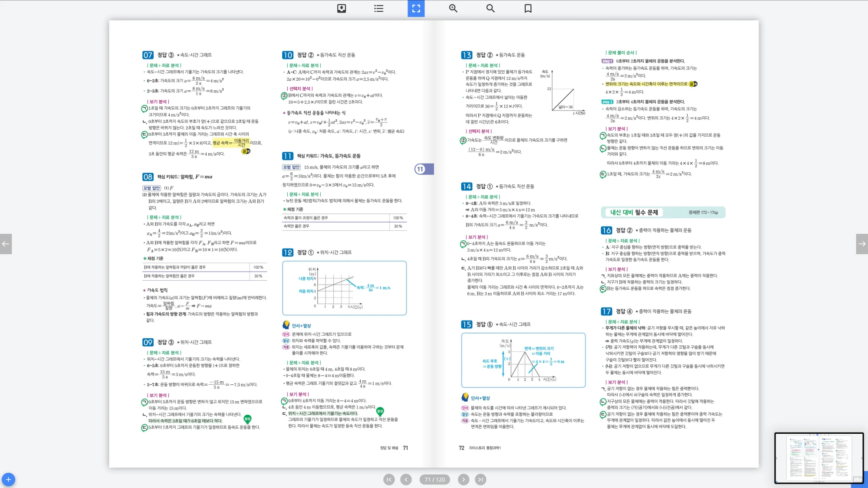Bookmark the current page
This screenshot has width=868, height=488.
528,8
